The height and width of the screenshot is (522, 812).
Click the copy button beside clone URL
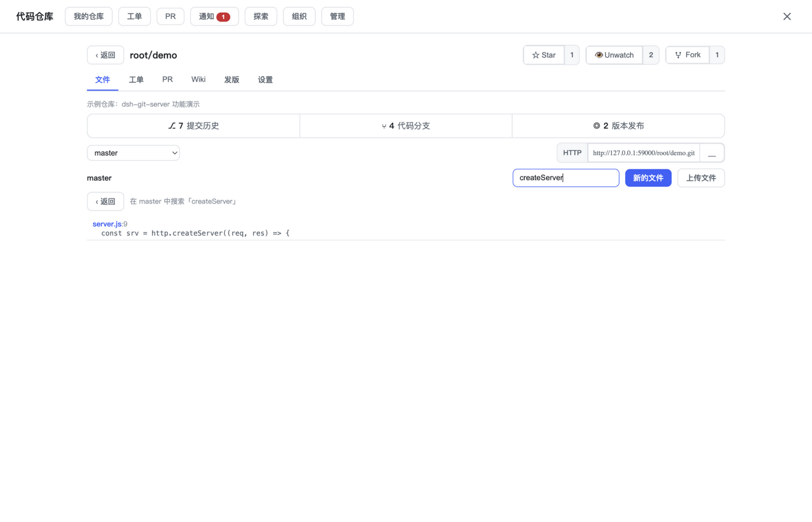712,153
